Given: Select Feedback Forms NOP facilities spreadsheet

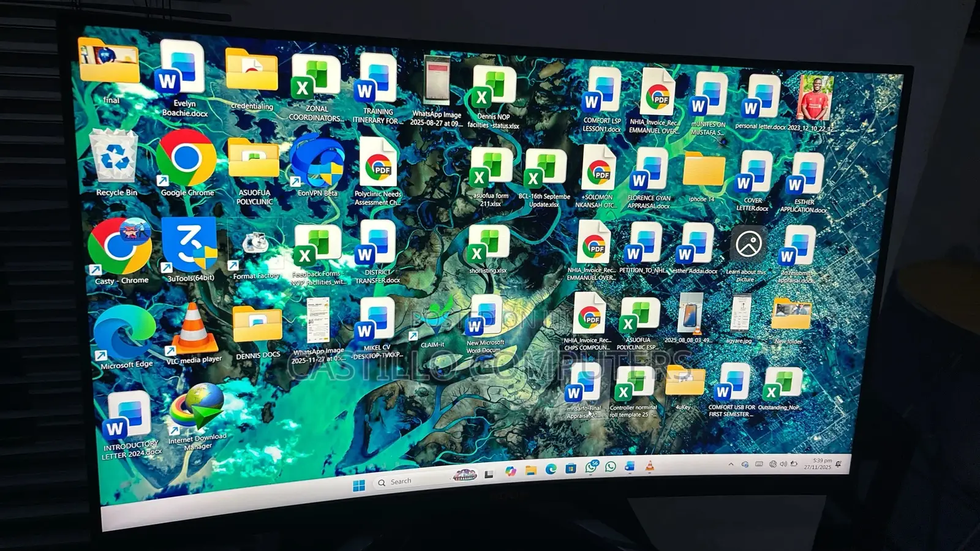Looking at the screenshot, I should pyautogui.click(x=318, y=255).
